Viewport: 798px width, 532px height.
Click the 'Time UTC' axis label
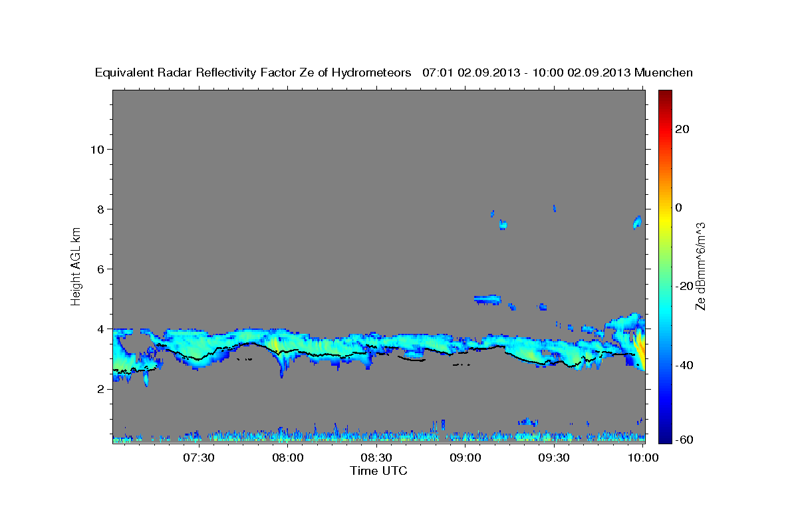(x=378, y=471)
